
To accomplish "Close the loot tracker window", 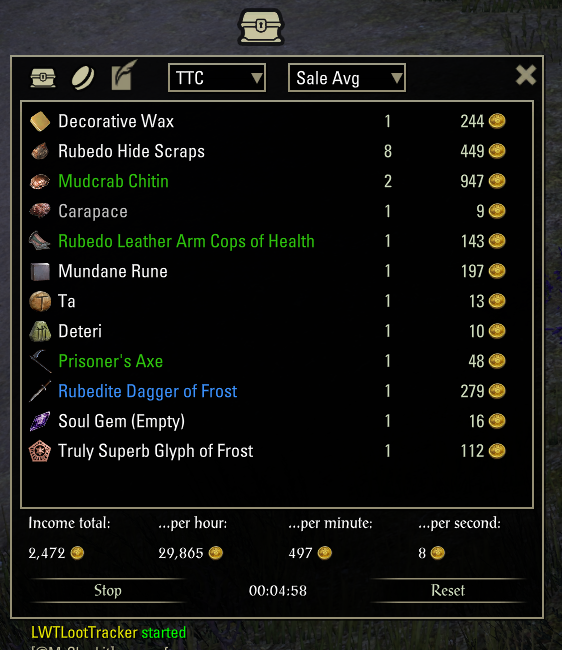I will click(526, 75).
